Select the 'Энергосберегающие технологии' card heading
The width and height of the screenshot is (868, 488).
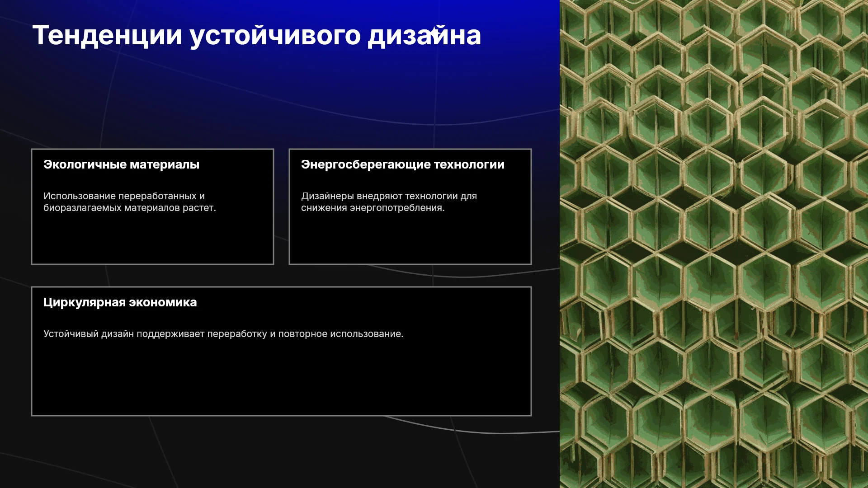(403, 164)
